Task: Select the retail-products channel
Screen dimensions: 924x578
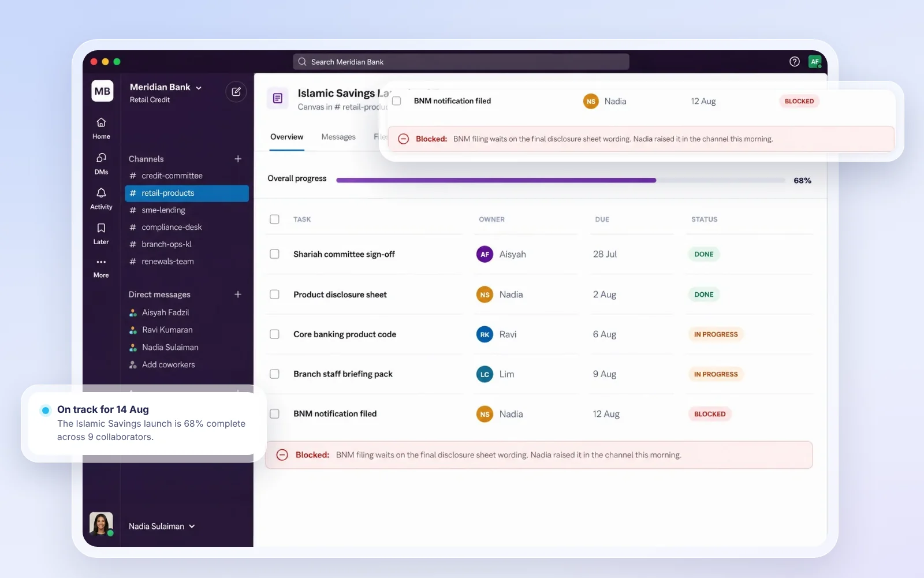Action: (187, 193)
